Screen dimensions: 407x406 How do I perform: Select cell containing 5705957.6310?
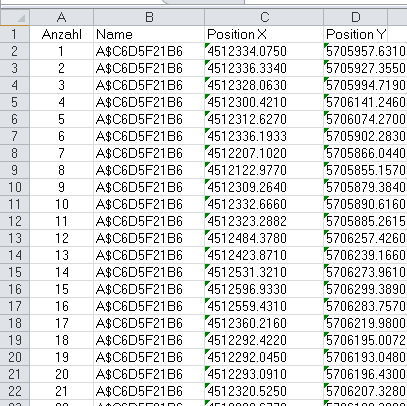365,51
